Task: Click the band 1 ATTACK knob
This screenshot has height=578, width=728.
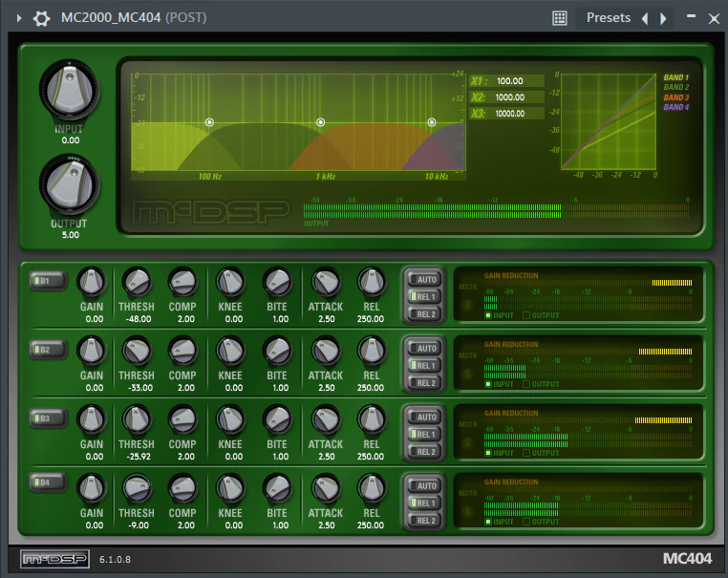Action: pyautogui.click(x=326, y=282)
